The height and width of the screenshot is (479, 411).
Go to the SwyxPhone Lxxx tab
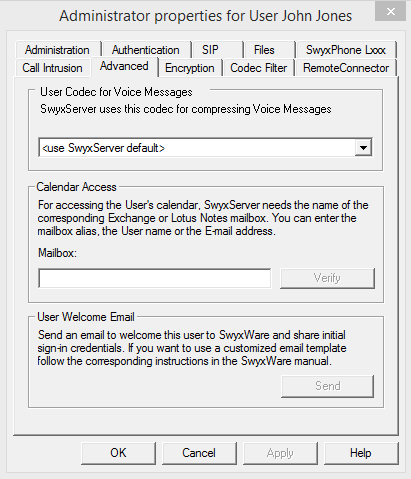click(346, 50)
